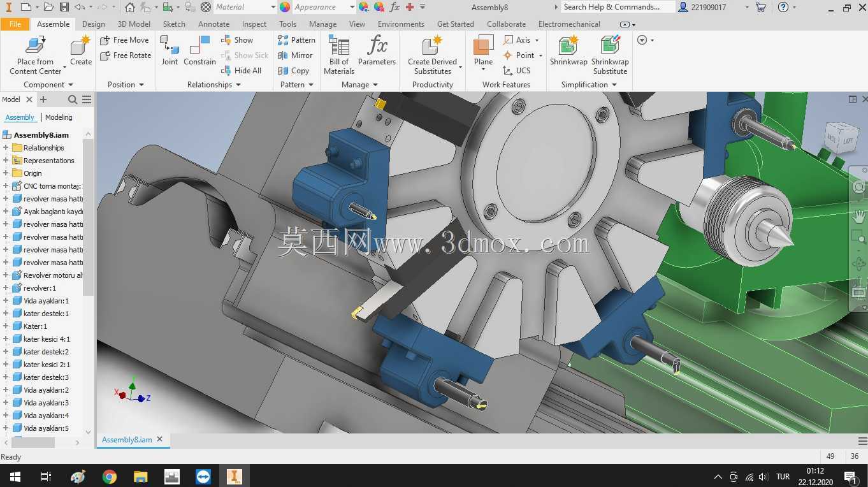This screenshot has height=487, width=868.
Task: Open the browser panel hamburger menu
Action: coord(87,99)
